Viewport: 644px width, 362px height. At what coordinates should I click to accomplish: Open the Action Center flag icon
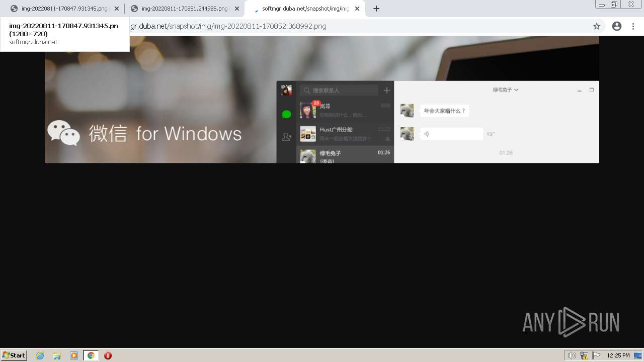pos(596,355)
